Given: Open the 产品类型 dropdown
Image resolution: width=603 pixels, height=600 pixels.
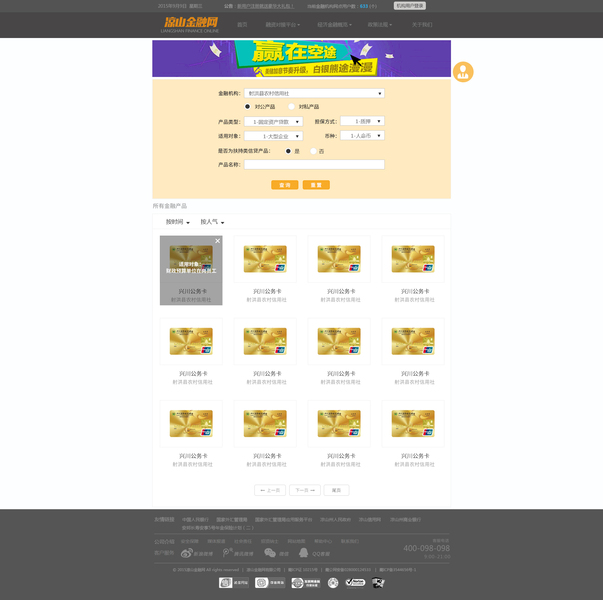Looking at the screenshot, I should coord(273,122).
